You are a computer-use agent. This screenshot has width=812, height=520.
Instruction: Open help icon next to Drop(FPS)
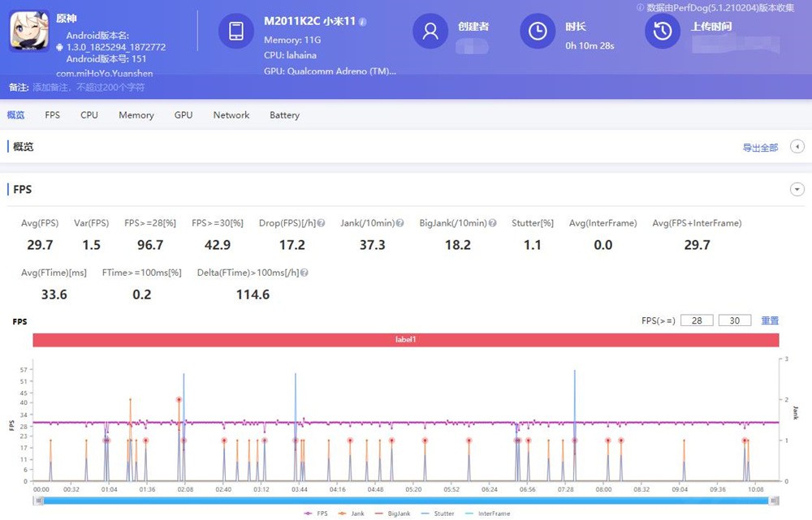321,223
